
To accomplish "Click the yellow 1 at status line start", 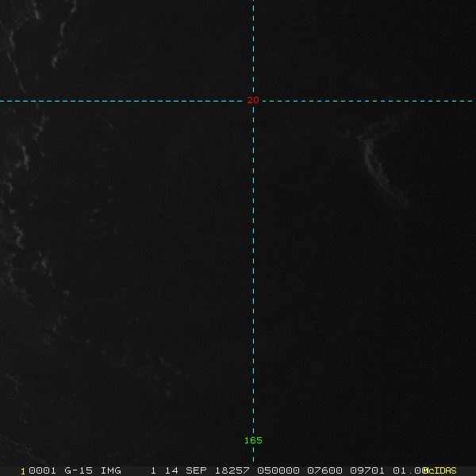I will (22, 470).
